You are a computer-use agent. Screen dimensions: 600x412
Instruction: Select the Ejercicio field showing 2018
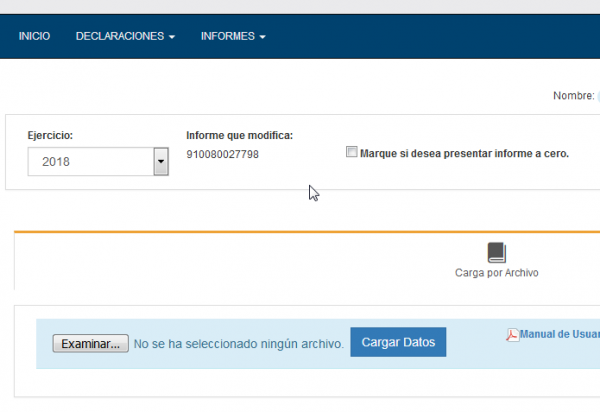tap(90, 161)
